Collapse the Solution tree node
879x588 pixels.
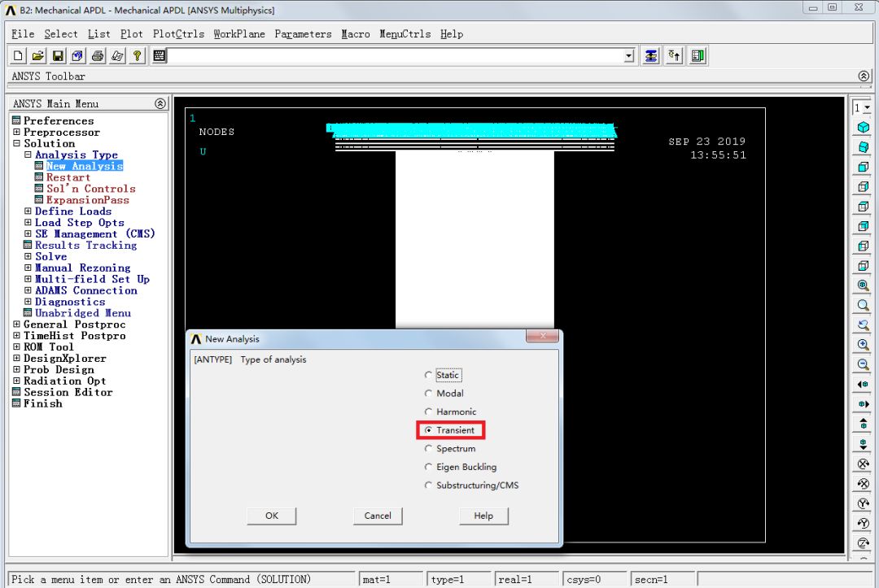(17, 143)
